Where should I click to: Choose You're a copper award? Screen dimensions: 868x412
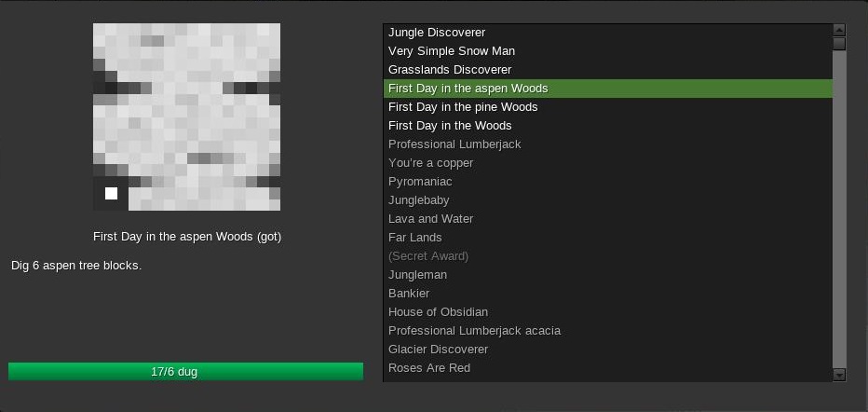[430, 163]
